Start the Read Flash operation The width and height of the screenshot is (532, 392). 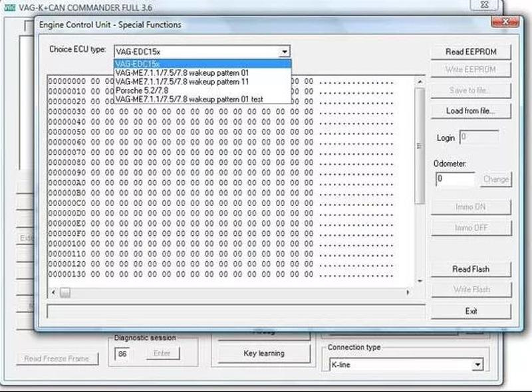tap(471, 269)
